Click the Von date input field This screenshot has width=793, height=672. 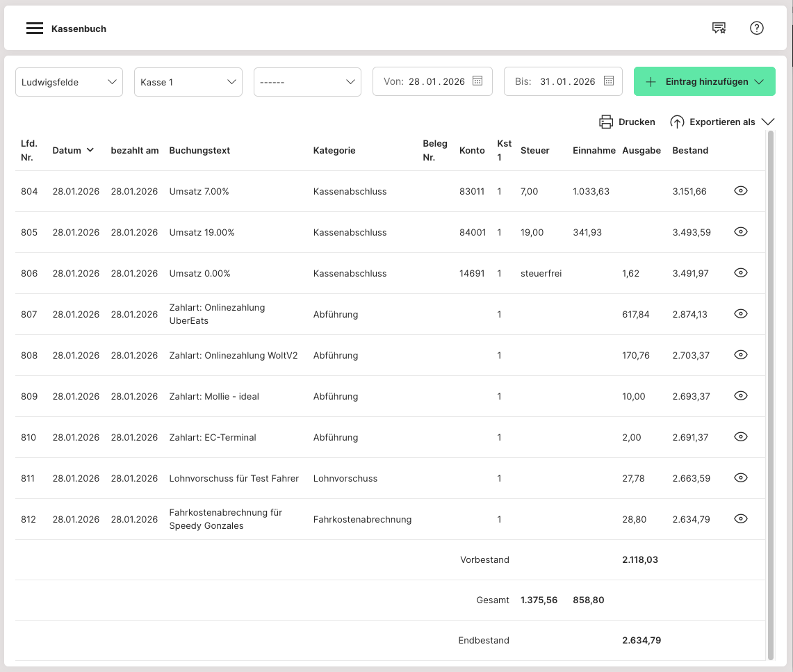[436, 81]
